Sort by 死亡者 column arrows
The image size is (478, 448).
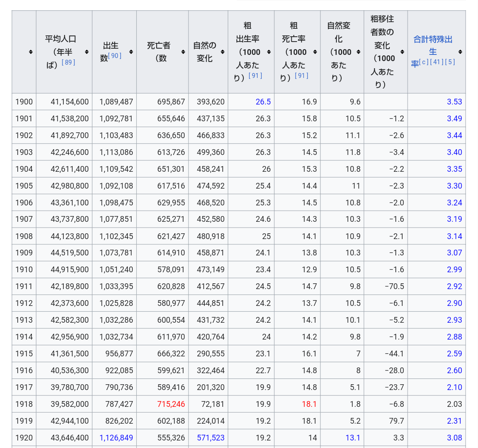(x=183, y=52)
